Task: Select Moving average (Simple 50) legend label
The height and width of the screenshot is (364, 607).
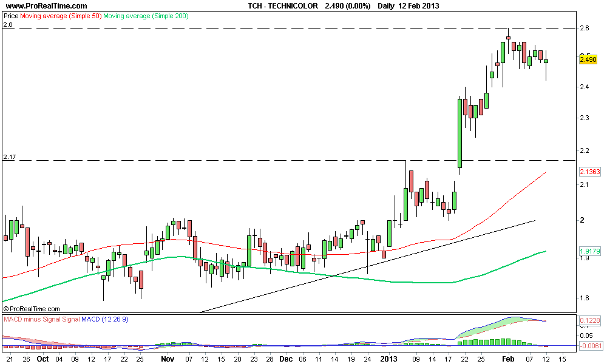Action: (61, 16)
